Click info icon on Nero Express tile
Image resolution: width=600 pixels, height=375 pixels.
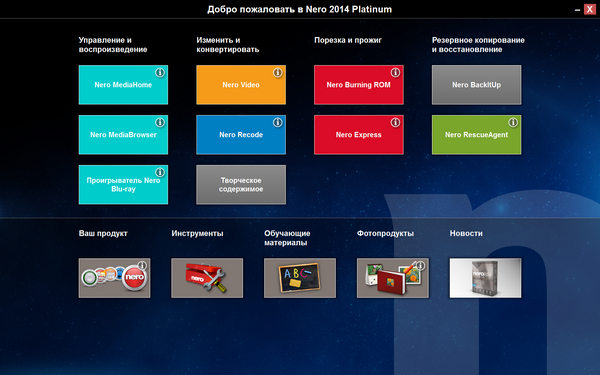click(395, 122)
